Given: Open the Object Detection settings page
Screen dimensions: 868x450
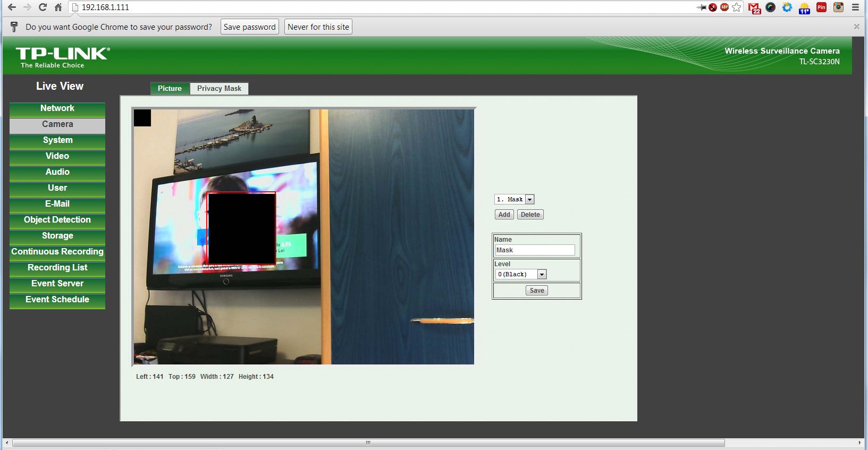Looking at the screenshot, I should click(57, 220).
